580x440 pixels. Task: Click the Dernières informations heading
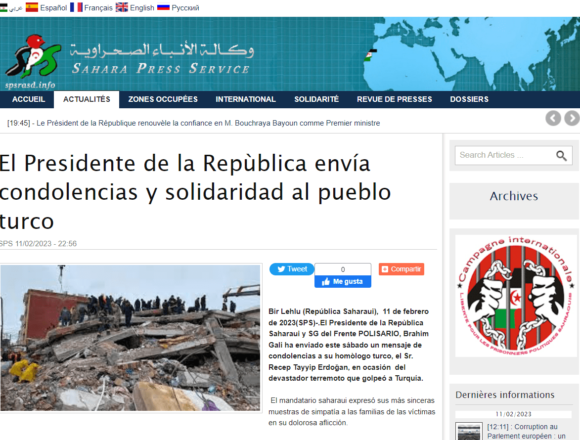click(505, 395)
